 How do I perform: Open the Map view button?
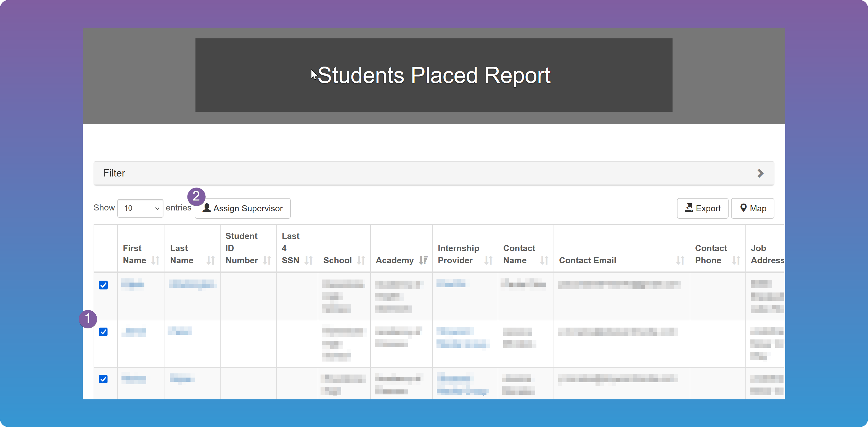click(x=752, y=208)
